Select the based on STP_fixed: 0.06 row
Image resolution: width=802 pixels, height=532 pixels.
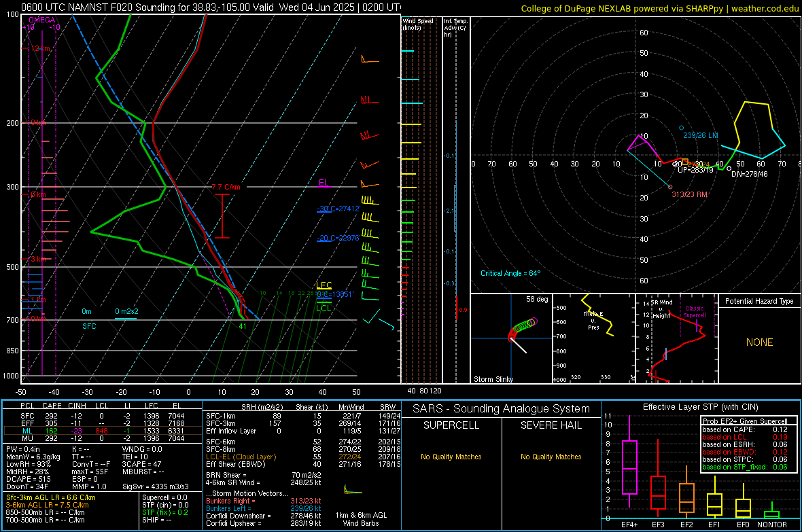pos(745,467)
